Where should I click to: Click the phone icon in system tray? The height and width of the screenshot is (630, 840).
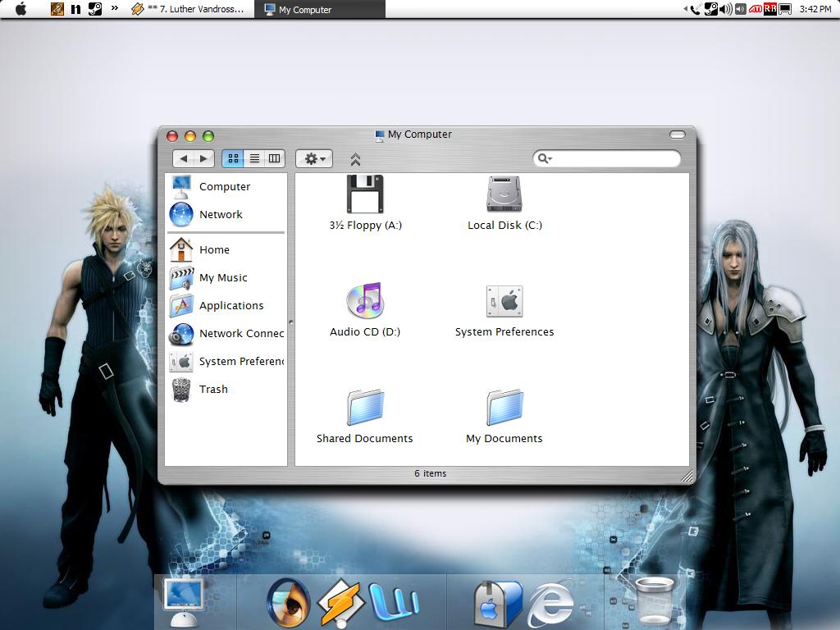click(696, 9)
